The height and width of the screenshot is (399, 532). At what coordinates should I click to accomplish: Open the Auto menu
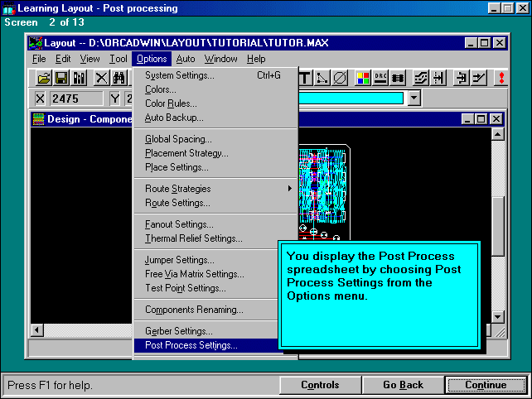click(x=186, y=59)
